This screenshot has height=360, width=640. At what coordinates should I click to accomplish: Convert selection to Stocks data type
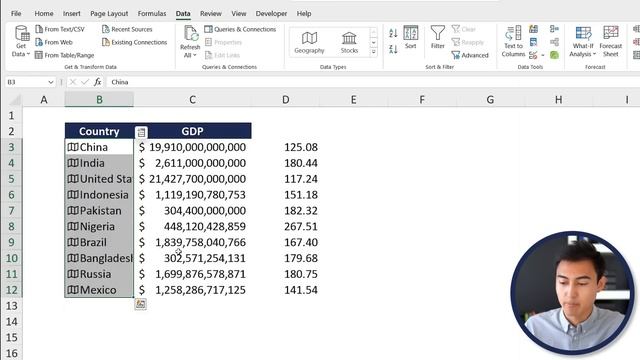point(349,42)
